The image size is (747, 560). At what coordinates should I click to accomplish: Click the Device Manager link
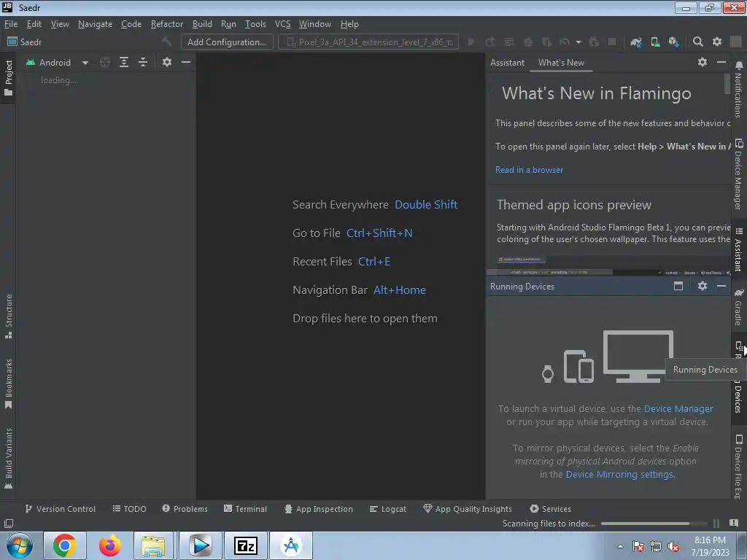click(678, 408)
